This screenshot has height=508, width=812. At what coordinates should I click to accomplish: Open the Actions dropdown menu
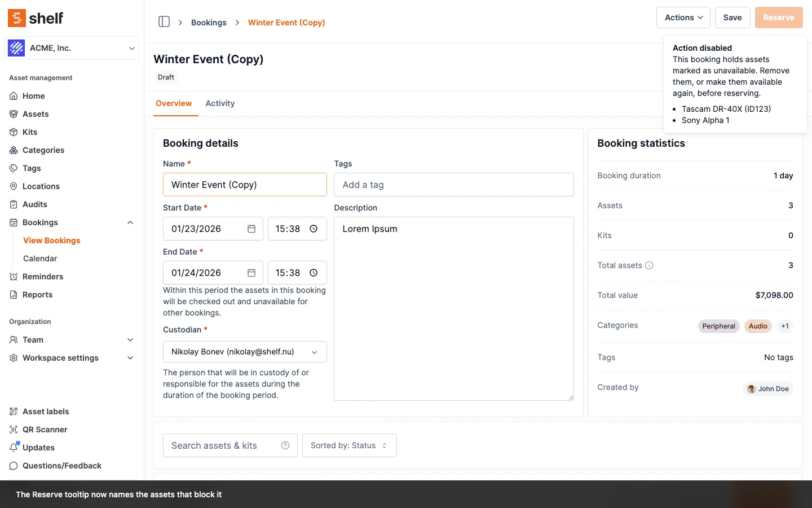click(x=683, y=17)
